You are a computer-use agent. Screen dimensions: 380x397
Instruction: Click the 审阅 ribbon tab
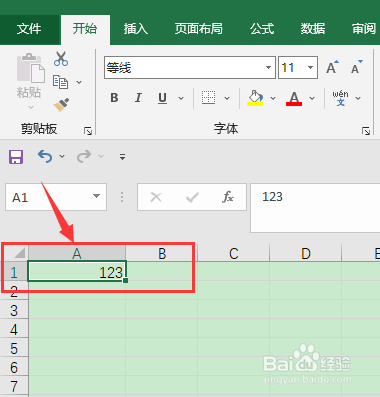point(364,29)
